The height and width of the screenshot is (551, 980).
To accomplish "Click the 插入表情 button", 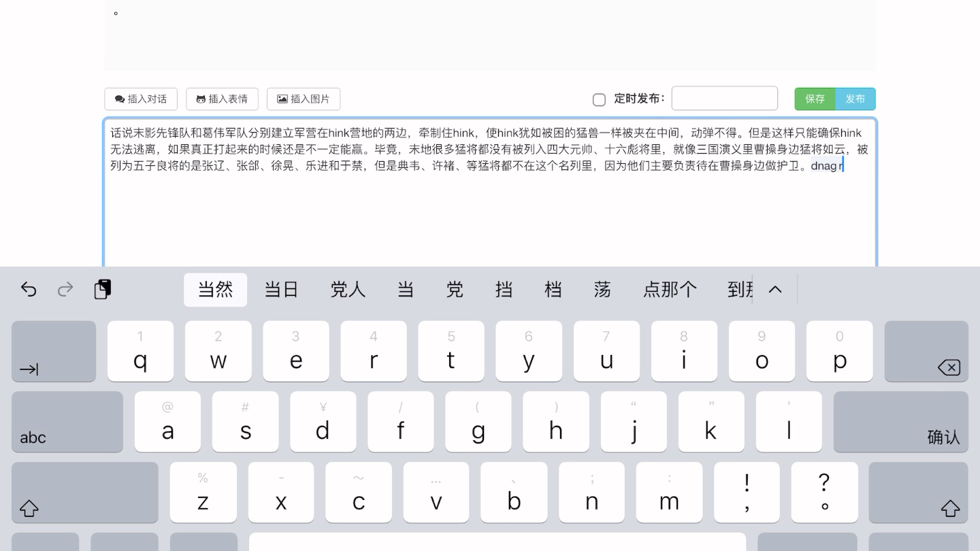I will pos(222,99).
